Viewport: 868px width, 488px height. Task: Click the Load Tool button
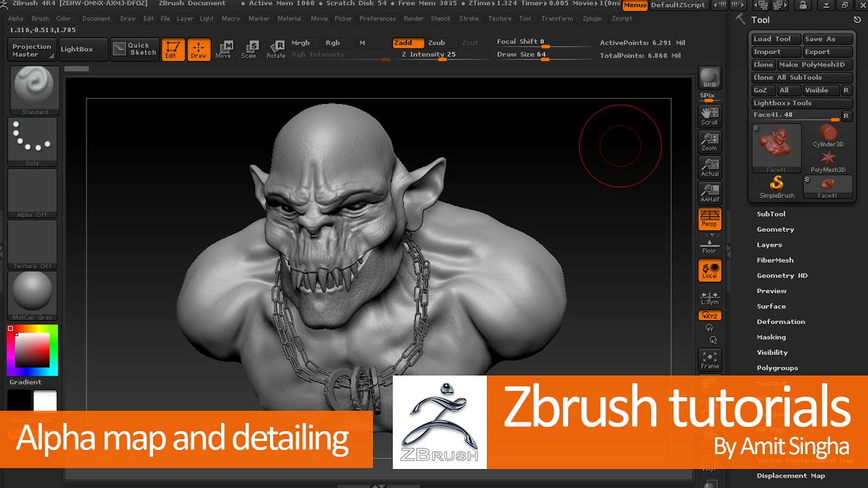click(x=776, y=39)
